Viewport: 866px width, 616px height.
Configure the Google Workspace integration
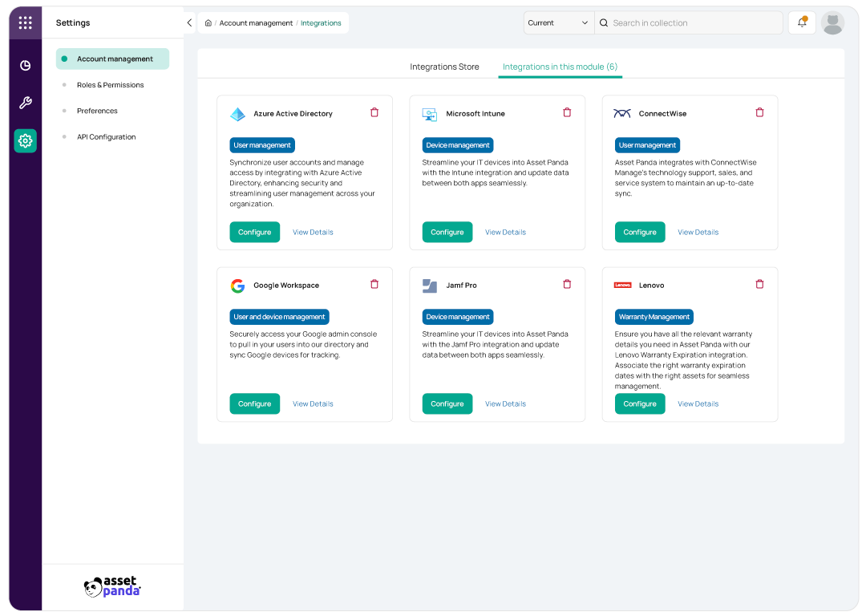click(255, 404)
